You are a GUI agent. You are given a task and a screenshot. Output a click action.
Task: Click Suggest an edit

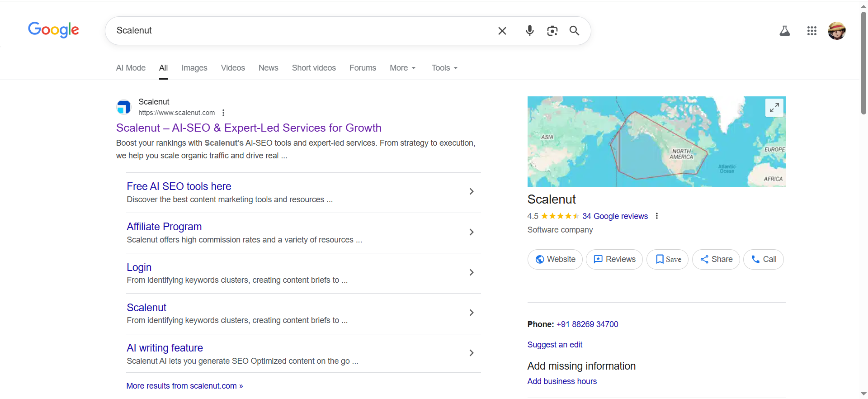(x=555, y=345)
